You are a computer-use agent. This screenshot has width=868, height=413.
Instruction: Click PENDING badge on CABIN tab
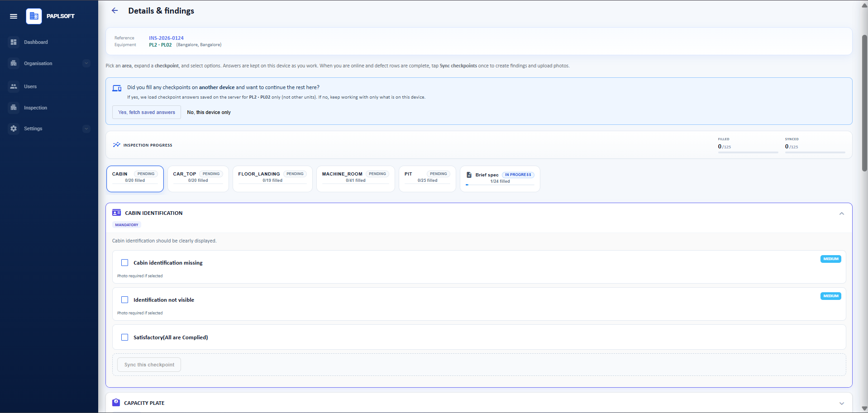coord(146,174)
